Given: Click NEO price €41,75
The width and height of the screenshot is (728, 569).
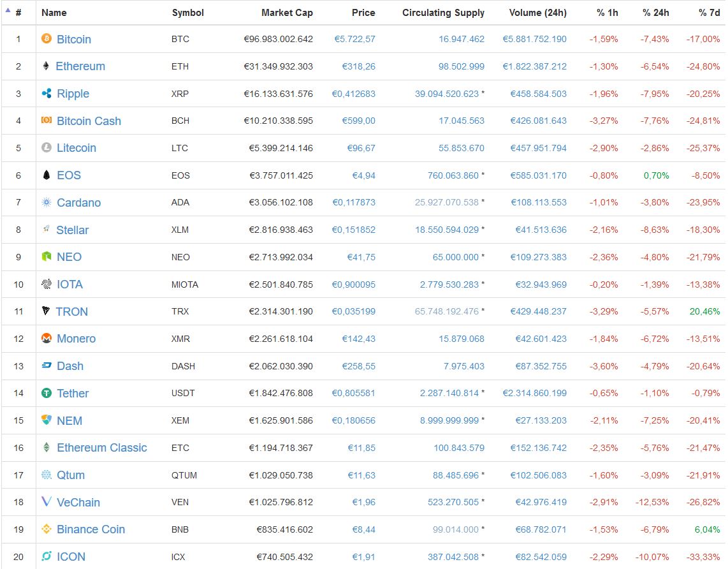Looking at the screenshot, I should pos(361,257).
